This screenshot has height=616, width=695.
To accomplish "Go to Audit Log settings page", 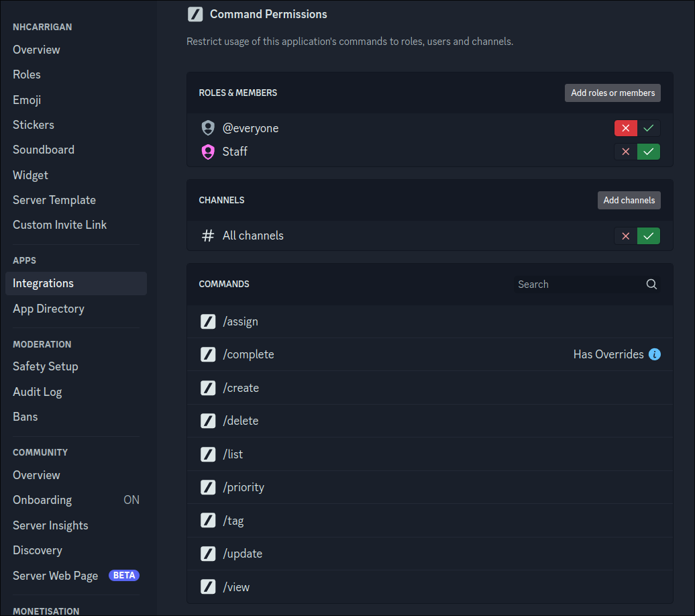I will (x=38, y=392).
